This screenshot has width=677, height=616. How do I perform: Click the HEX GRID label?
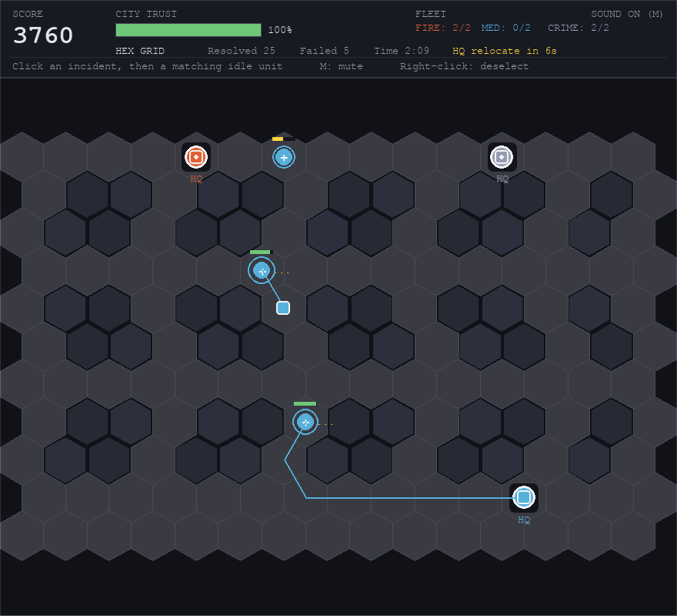[140, 51]
